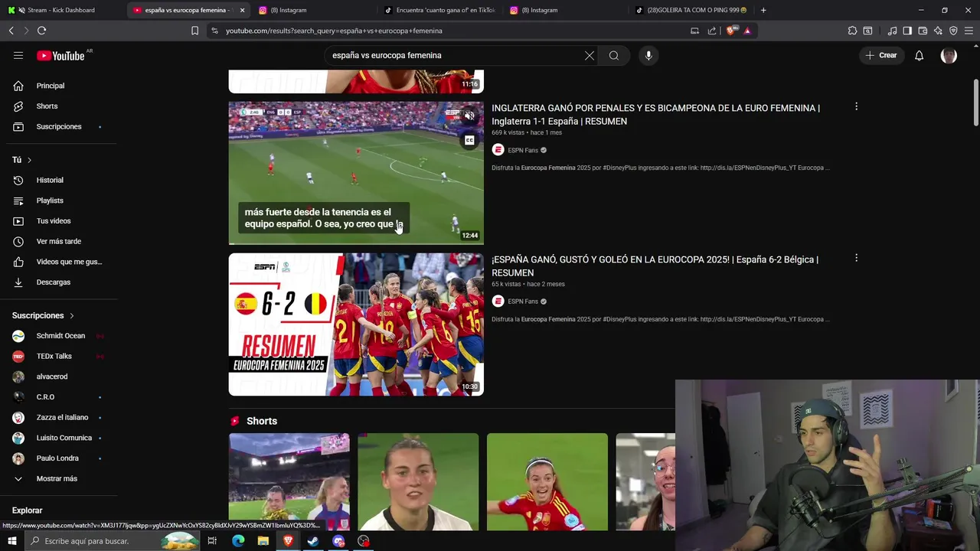This screenshot has width=980, height=551.
Task: Toggle captions on Inglaterra video preview
Action: coord(469,140)
